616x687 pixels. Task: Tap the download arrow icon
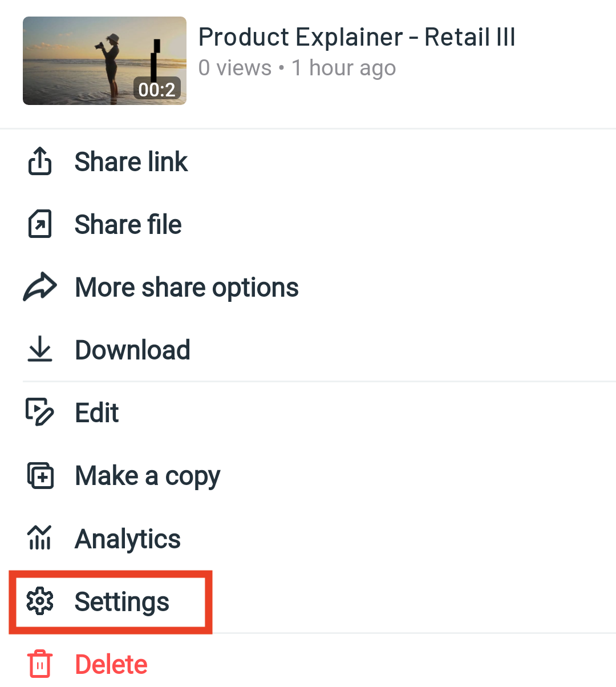(x=40, y=349)
